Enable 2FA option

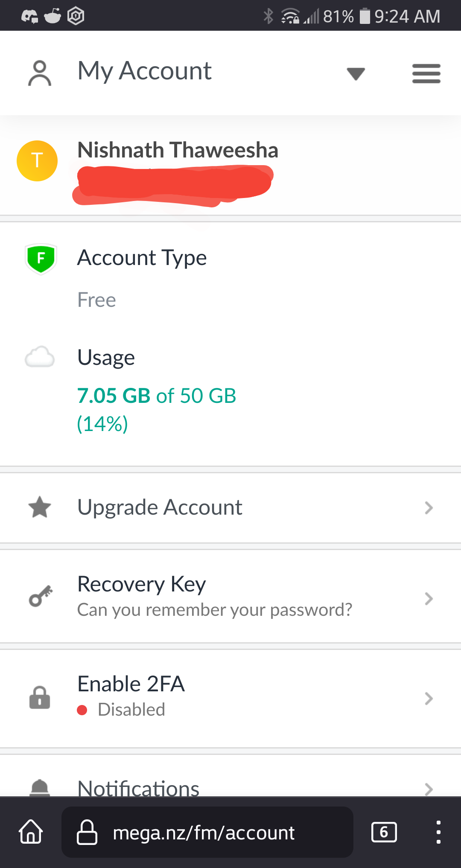[230, 698]
